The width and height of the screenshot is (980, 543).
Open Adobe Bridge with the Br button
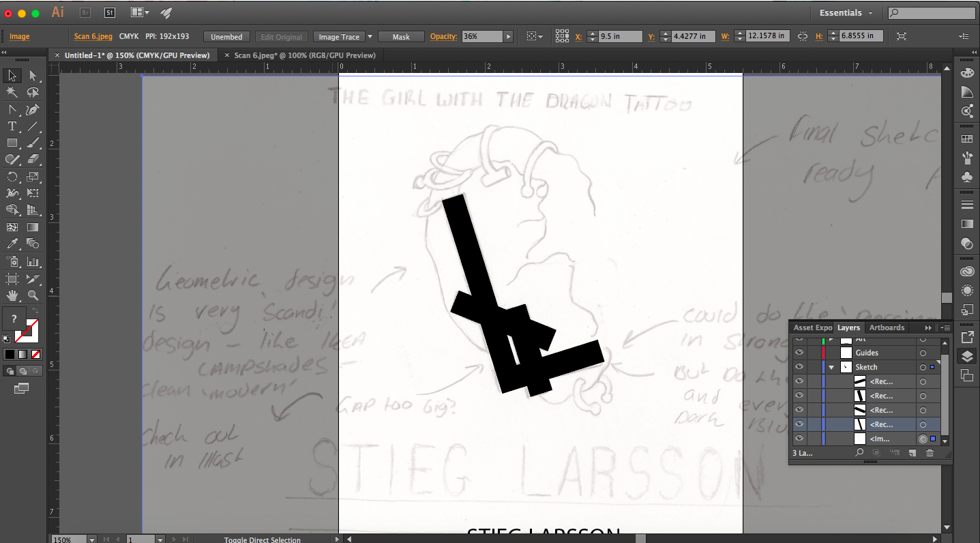point(85,12)
